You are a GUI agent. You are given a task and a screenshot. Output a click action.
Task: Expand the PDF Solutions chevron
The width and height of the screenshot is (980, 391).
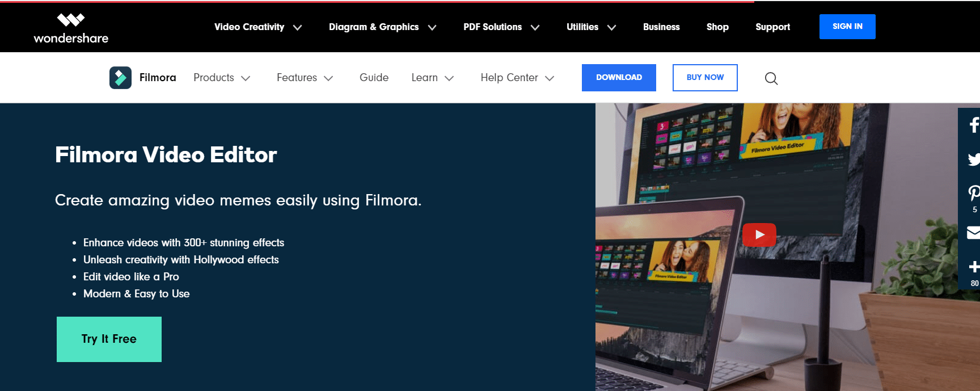click(x=535, y=27)
